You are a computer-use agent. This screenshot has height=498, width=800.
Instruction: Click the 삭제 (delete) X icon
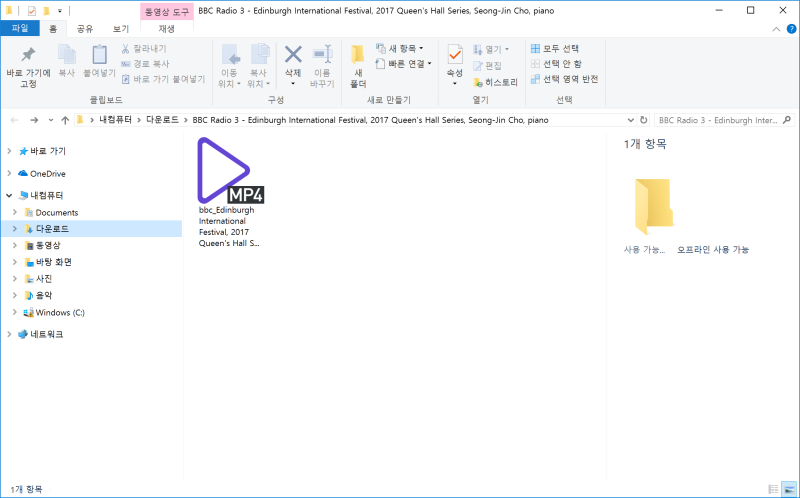click(x=293, y=54)
